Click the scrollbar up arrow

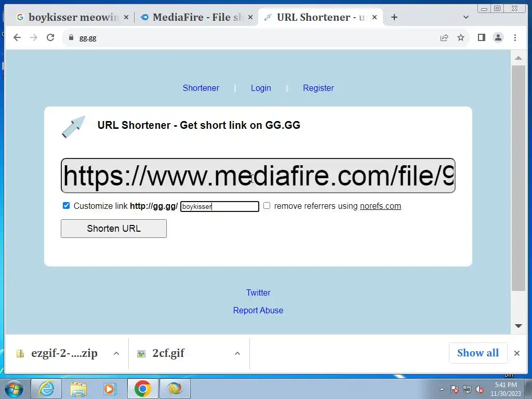[518, 58]
